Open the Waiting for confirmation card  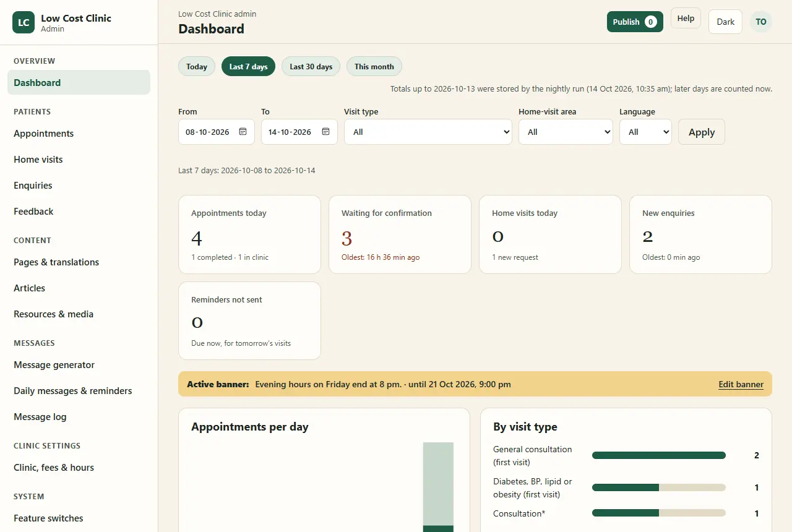tap(400, 234)
